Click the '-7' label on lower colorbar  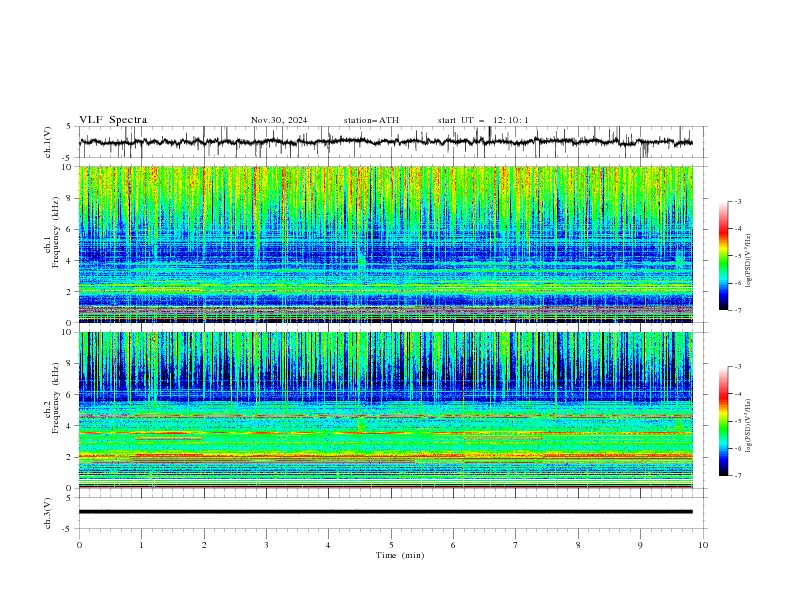pyautogui.click(x=738, y=476)
